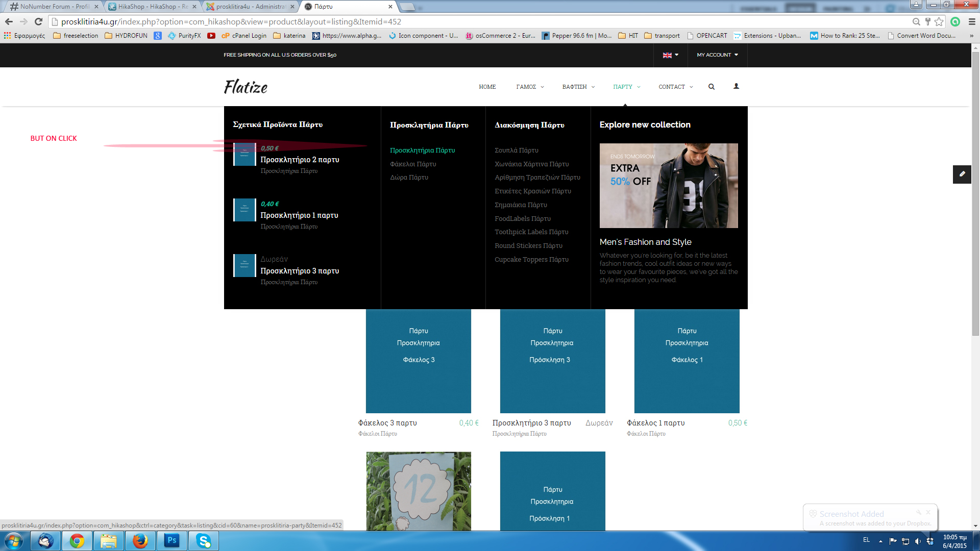
Task: Open the Φάκελοι Πάρτυ category link
Action: (x=413, y=164)
